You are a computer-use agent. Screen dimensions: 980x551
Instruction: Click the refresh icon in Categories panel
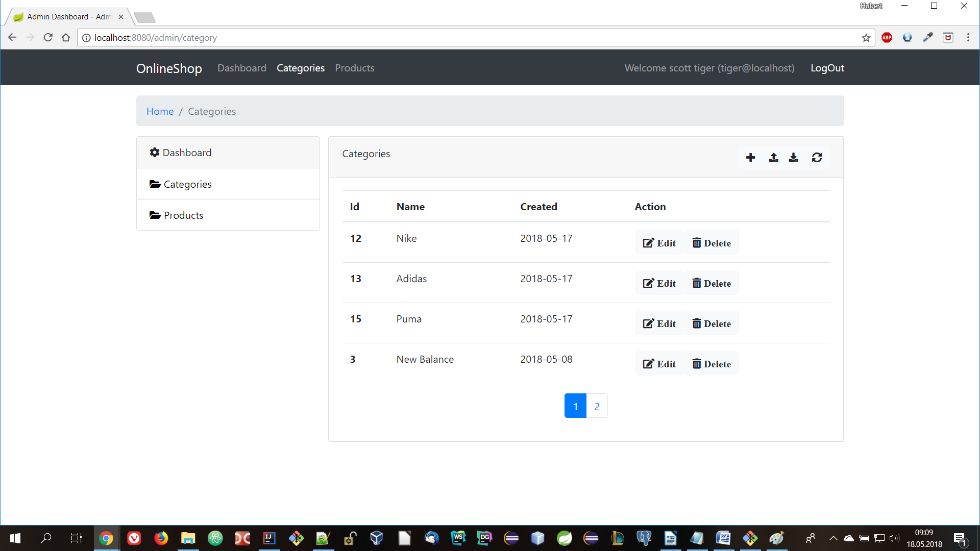pyautogui.click(x=817, y=158)
